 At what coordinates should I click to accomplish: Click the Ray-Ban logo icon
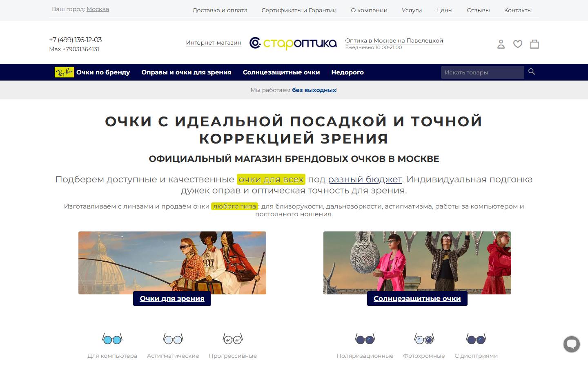click(64, 72)
